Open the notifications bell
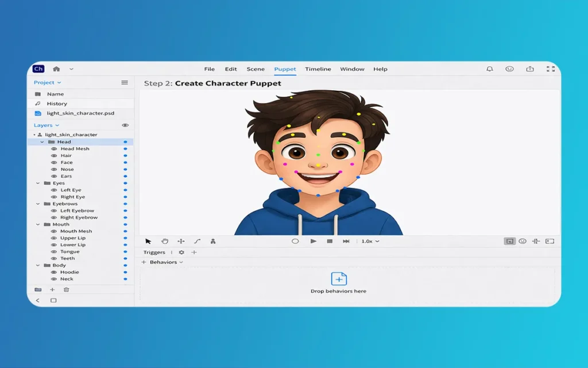 pos(489,69)
